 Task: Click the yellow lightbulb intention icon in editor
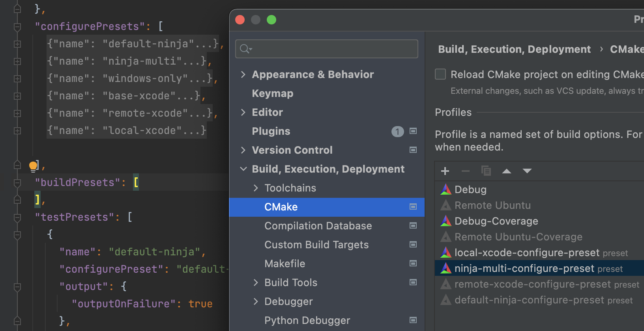click(x=33, y=166)
